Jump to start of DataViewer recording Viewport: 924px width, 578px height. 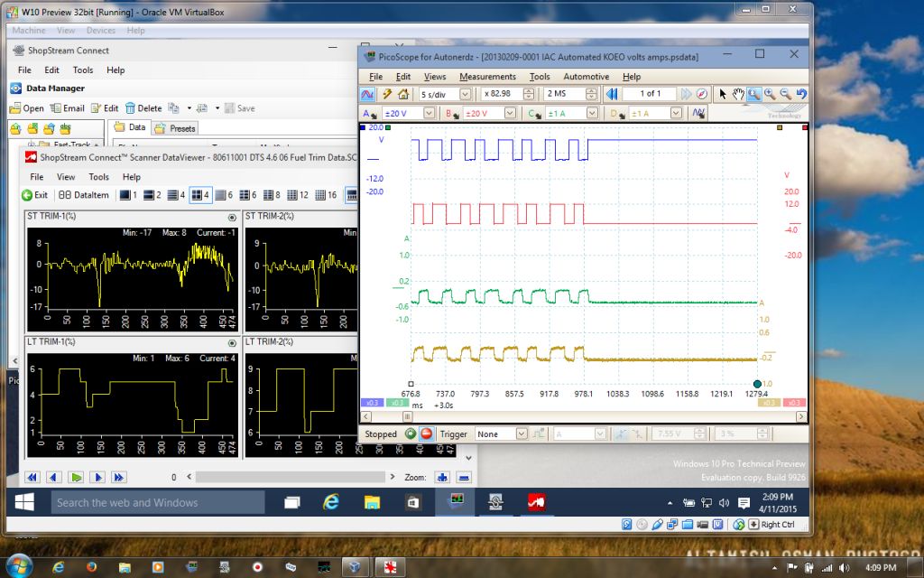tap(32, 477)
